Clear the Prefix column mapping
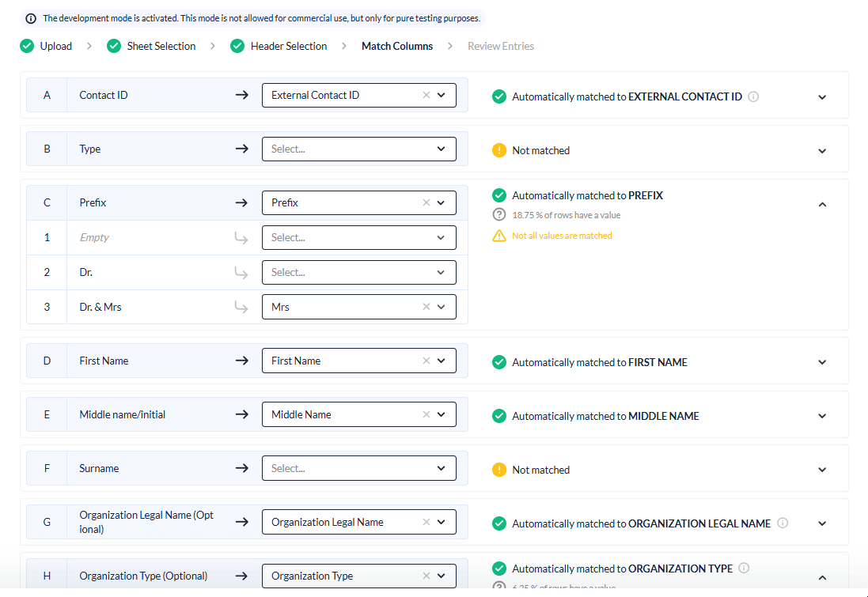 click(426, 202)
